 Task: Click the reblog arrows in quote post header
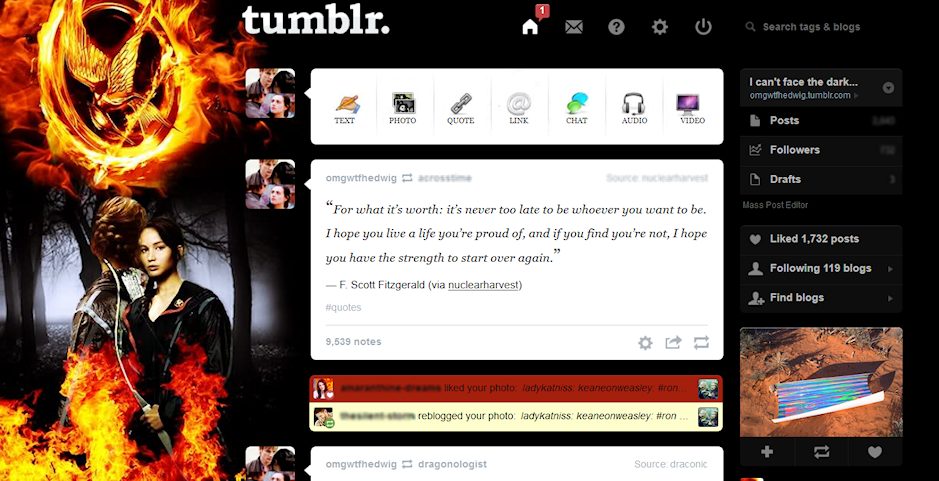tap(407, 178)
